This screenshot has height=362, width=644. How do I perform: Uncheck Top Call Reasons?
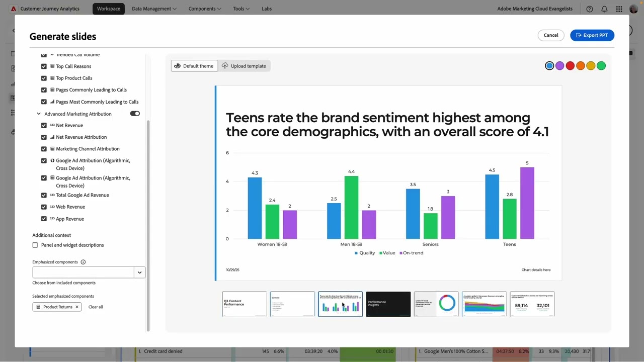click(x=44, y=66)
